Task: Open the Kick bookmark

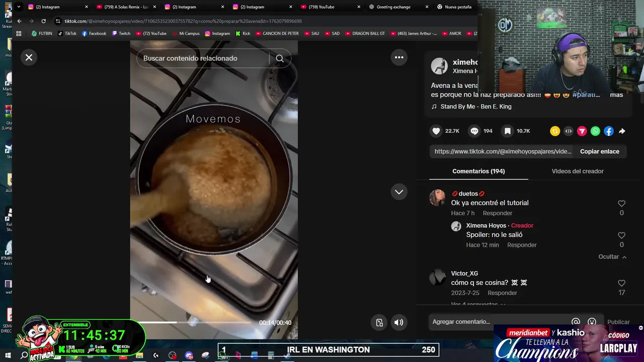Action: [243, 34]
